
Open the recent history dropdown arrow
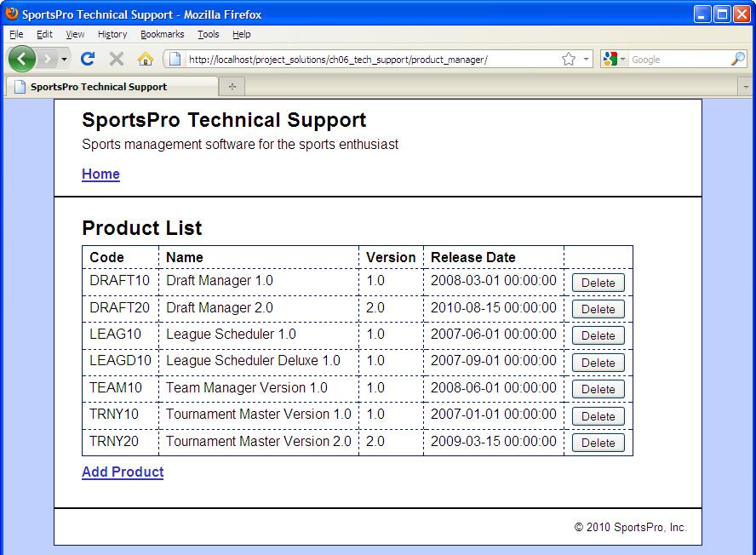click(x=62, y=60)
